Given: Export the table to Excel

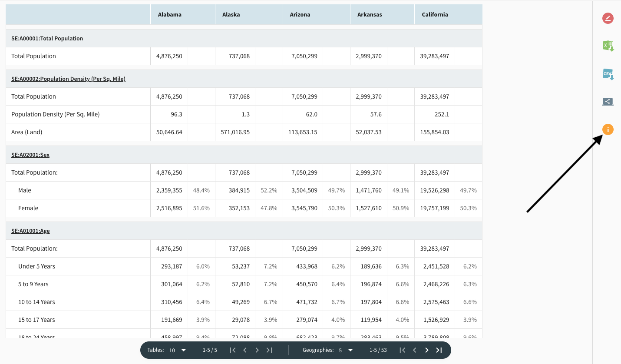Looking at the screenshot, I should [608, 46].
